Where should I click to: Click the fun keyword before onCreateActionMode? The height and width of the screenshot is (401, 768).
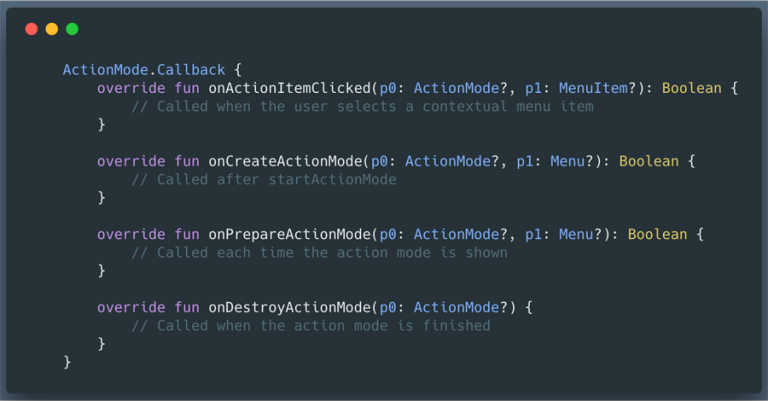[x=185, y=161]
